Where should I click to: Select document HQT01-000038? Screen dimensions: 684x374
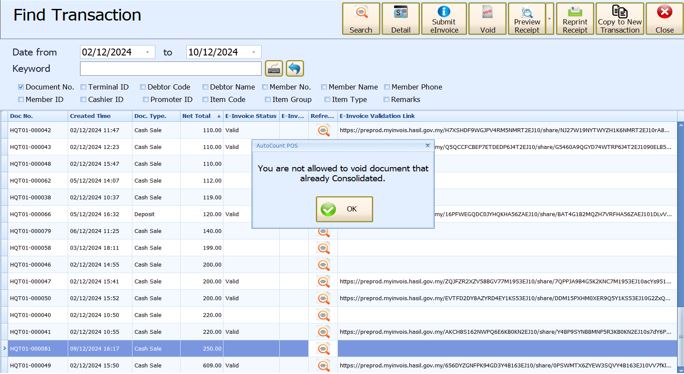[x=31, y=197]
